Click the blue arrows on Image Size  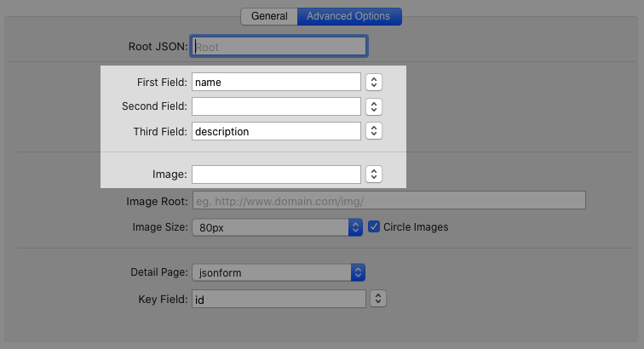[x=356, y=227]
